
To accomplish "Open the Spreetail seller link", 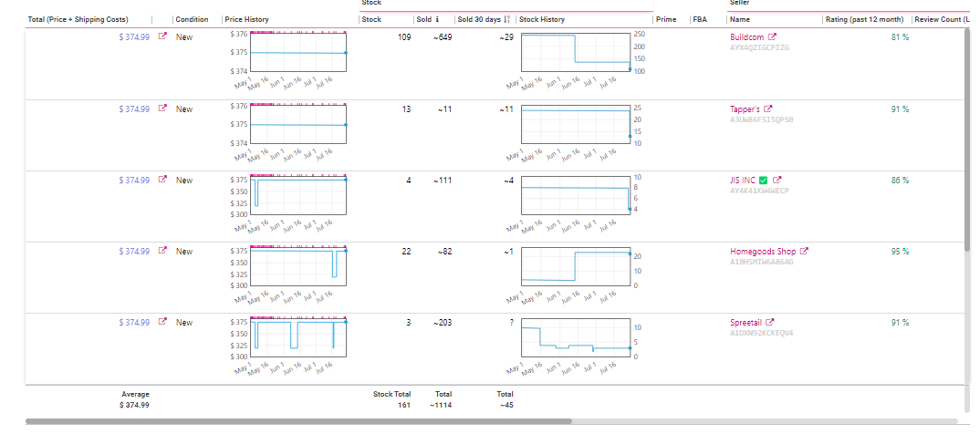I will tap(746, 322).
